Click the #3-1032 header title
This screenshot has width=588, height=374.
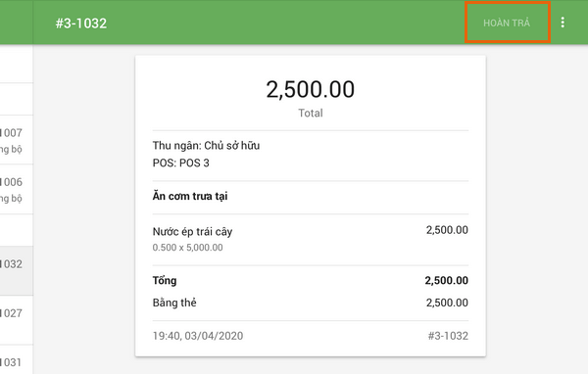click(x=81, y=23)
